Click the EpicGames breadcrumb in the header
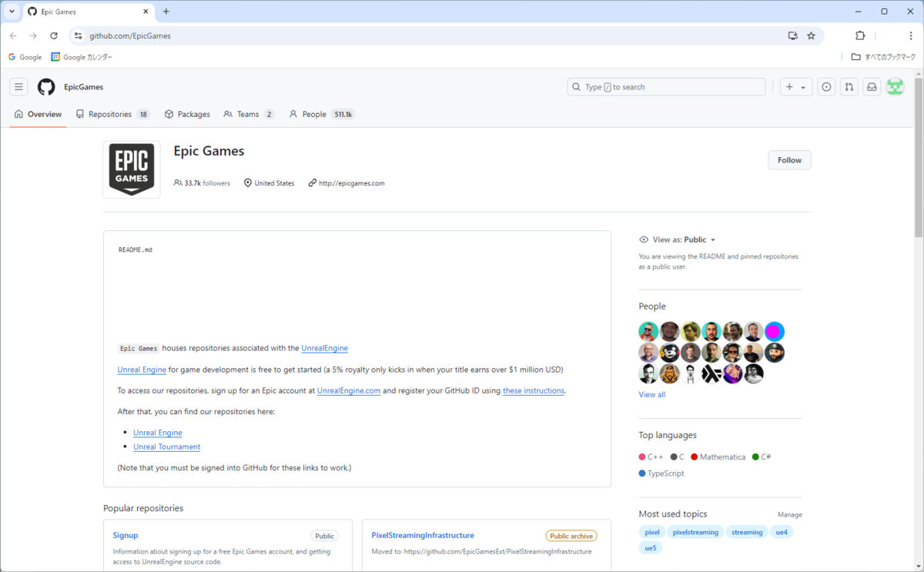The width and height of the screenshot is (924, 572). [x=84, y=87]
